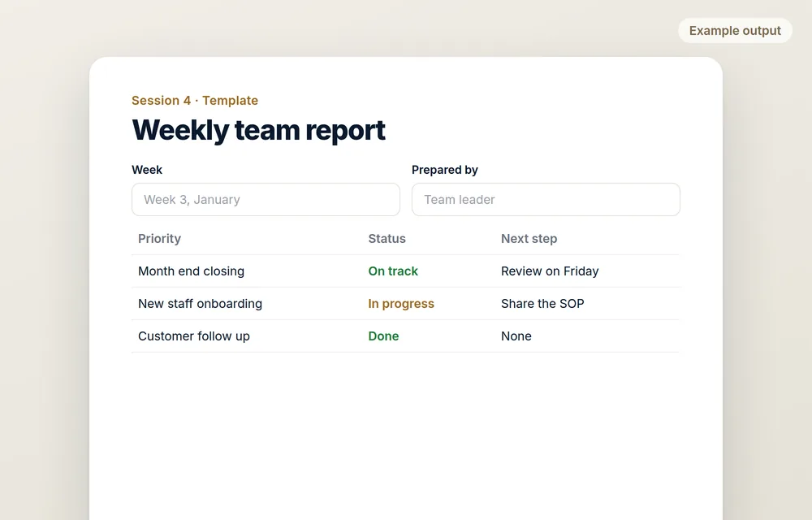Focus the Prepared by input field
The image size is (812, 520).
(x=546, y=199)
